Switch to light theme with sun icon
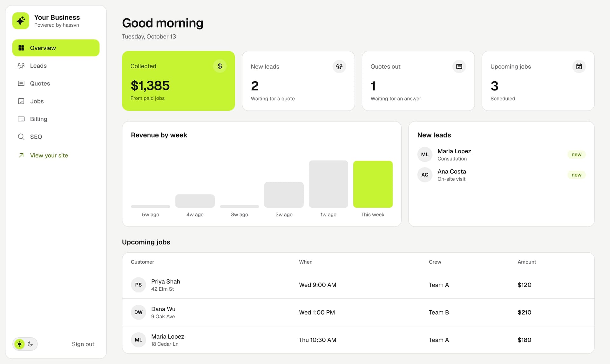This screenshot has width=610, height=364. pyautogui.click(x=19, y=344)
